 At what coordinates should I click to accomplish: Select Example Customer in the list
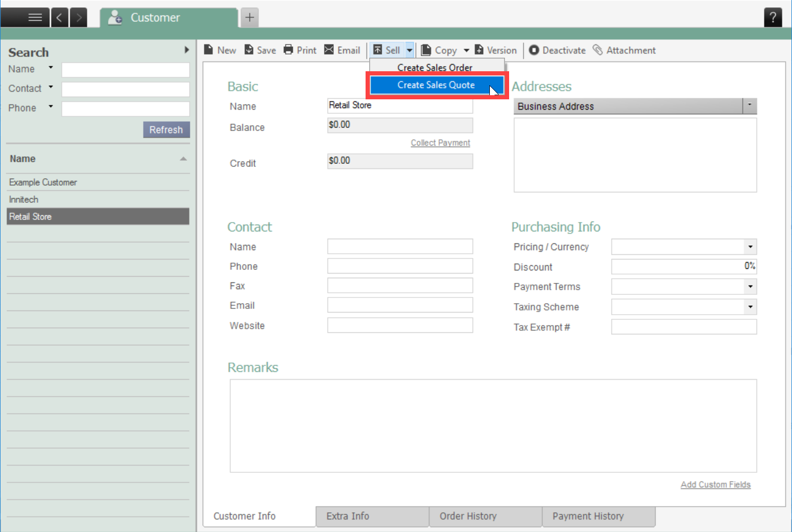(98, 182)
